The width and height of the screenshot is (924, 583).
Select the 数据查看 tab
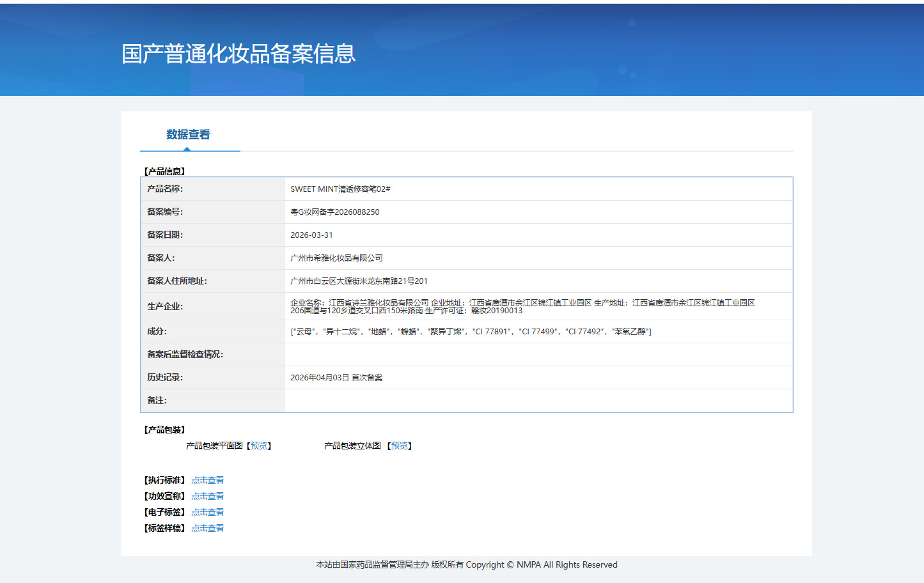pos(188,134)
